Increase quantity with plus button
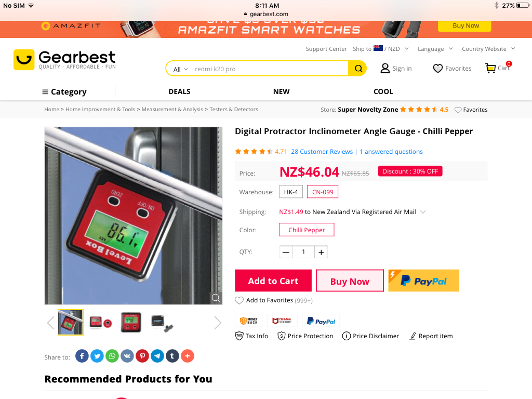The height and width of the screenshot is (399, 532). (321, 252)
